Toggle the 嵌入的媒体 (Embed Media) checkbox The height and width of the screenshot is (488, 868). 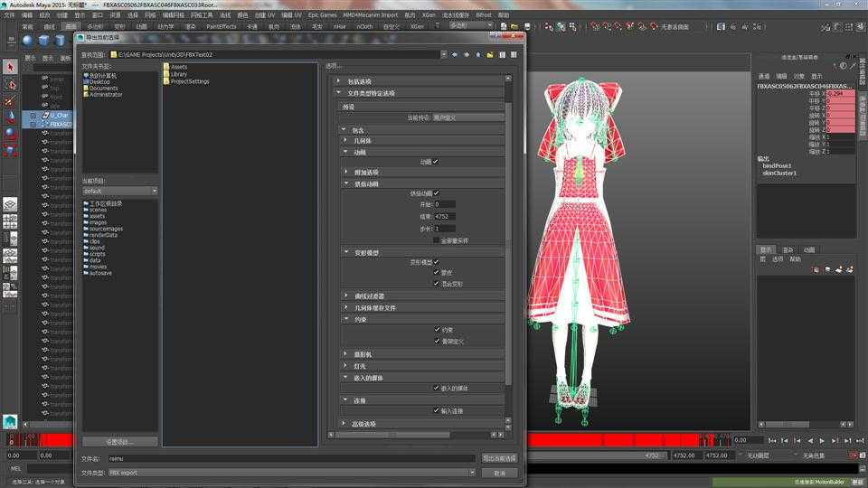436,389
